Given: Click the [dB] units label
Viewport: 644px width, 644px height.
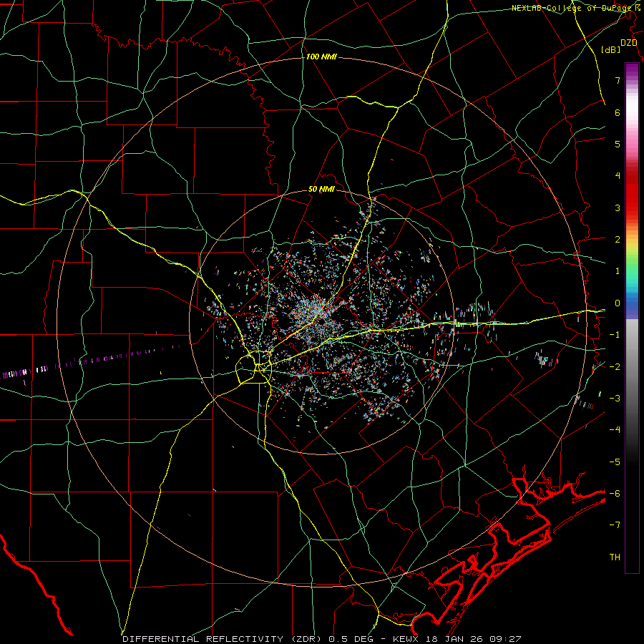Looking at the screenshot, I should (x=611, y=49).
